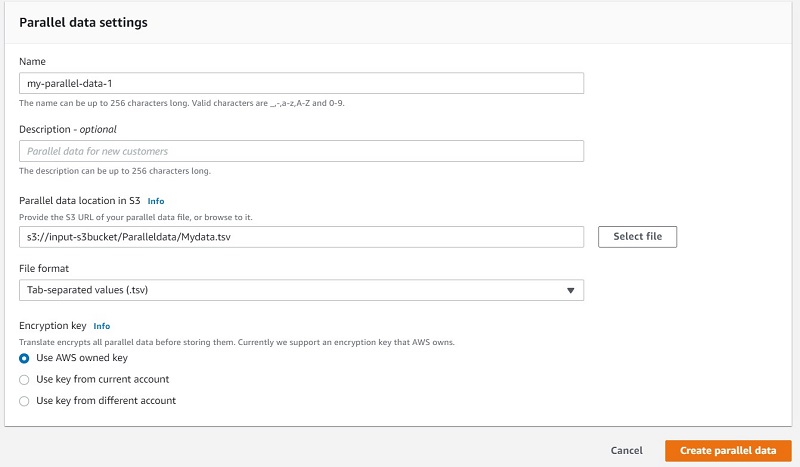Click the File format dropdown arrow

(x=570, y=290)
